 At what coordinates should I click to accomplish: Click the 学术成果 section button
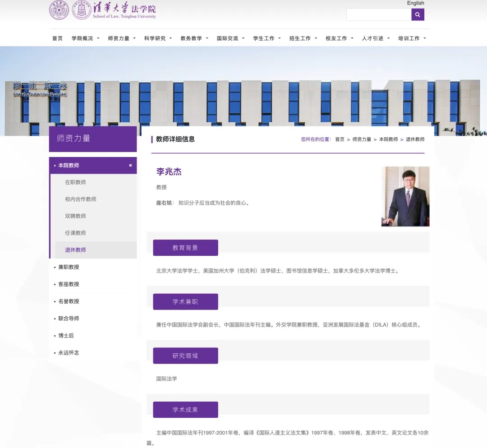[x=185, y=410]
